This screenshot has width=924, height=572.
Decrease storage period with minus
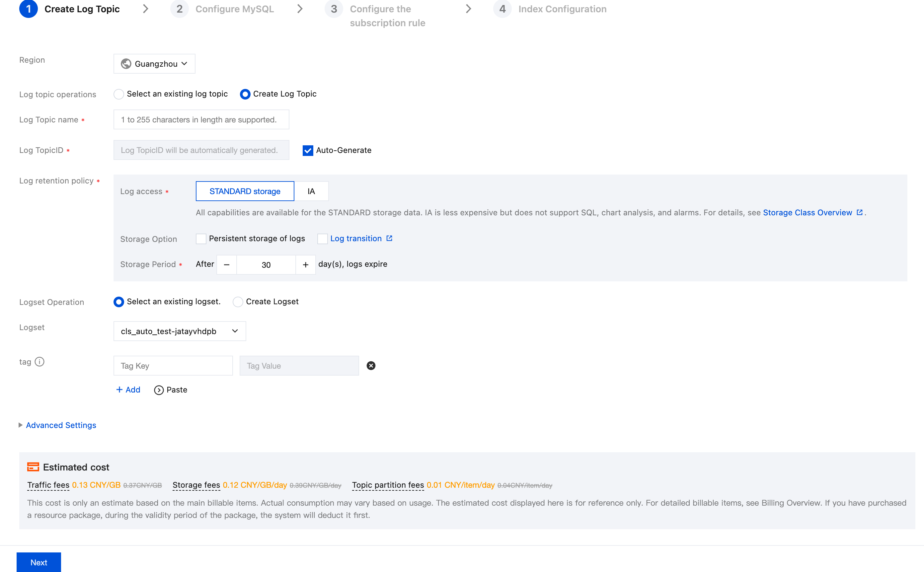click(227, 265)
